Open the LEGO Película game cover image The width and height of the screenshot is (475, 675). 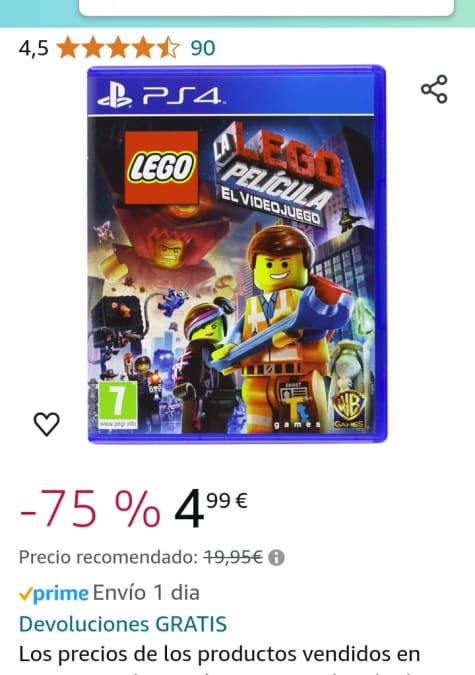coord(237,254)
